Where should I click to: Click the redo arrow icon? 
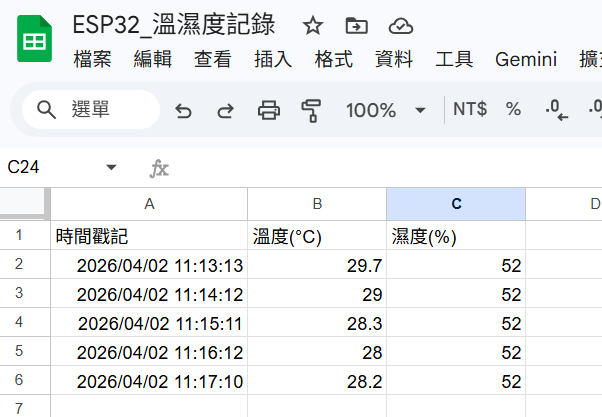click(226, 110)
